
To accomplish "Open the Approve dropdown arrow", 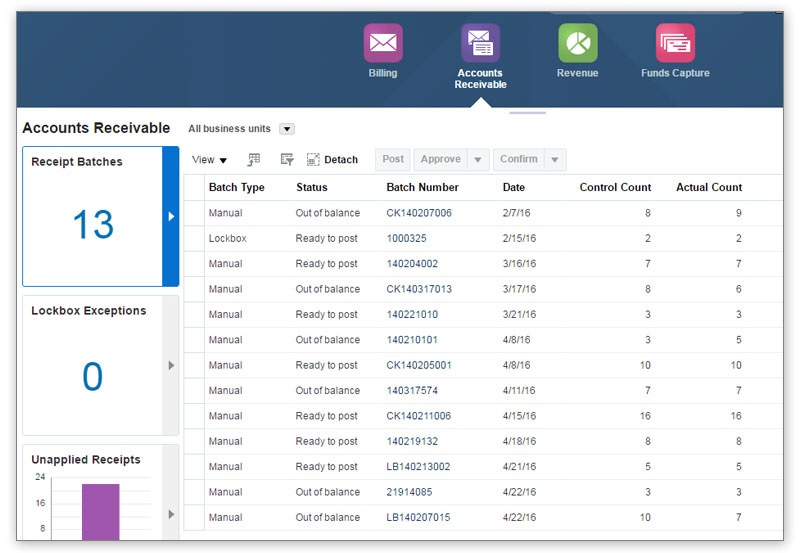I will [x=478, y=160].
